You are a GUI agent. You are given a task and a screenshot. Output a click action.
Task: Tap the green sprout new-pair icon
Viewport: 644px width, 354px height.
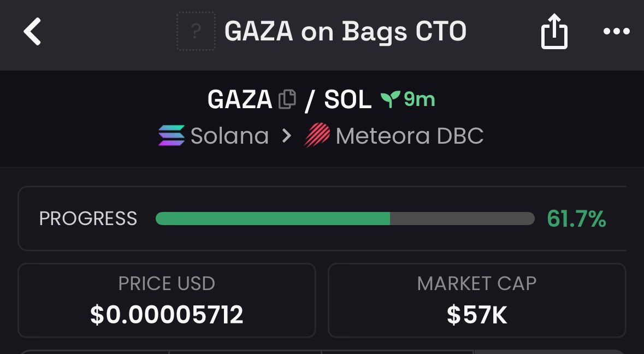point(390,99)
